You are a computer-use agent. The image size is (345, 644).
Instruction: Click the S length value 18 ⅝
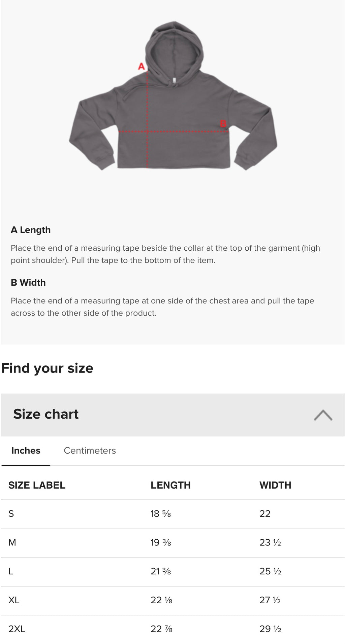pos(161,514)
